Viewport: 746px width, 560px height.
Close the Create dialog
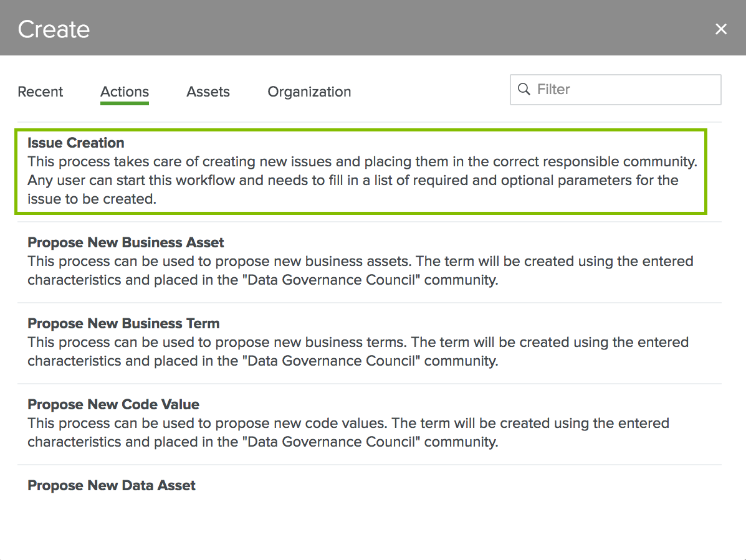coord(721,29)
